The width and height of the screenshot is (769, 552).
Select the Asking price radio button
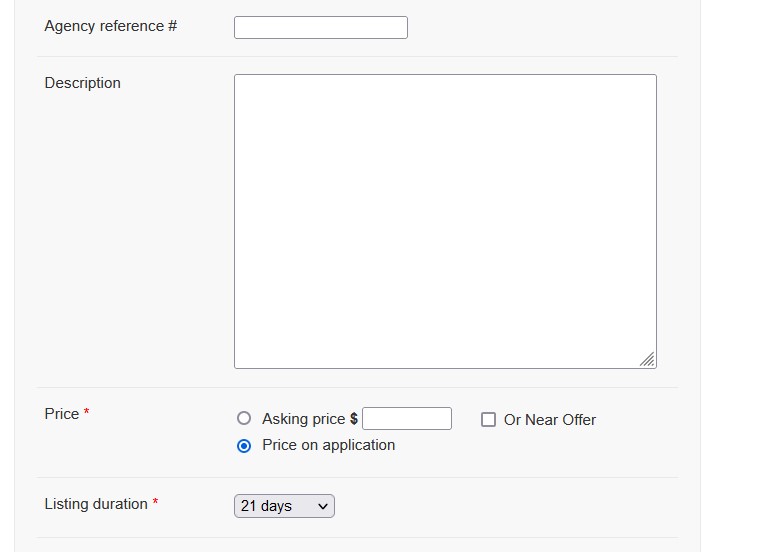pyautogui.click(x=244, y=419)
